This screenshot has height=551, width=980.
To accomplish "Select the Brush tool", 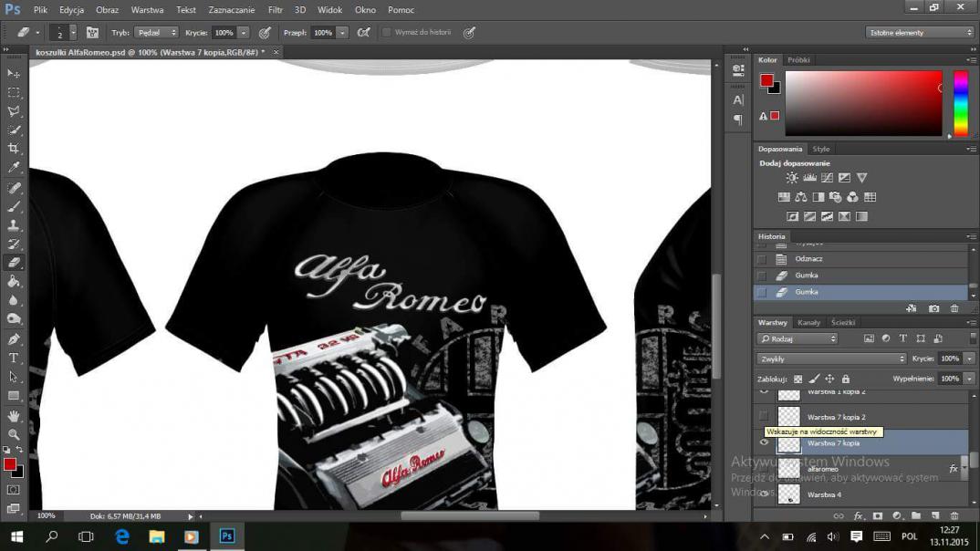I will [13, 207].
